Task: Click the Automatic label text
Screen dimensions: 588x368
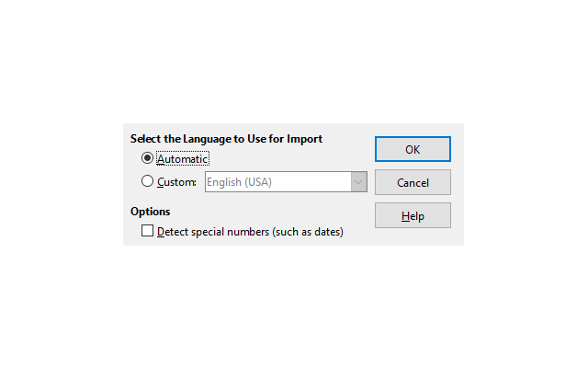Action: coord(182,159)
